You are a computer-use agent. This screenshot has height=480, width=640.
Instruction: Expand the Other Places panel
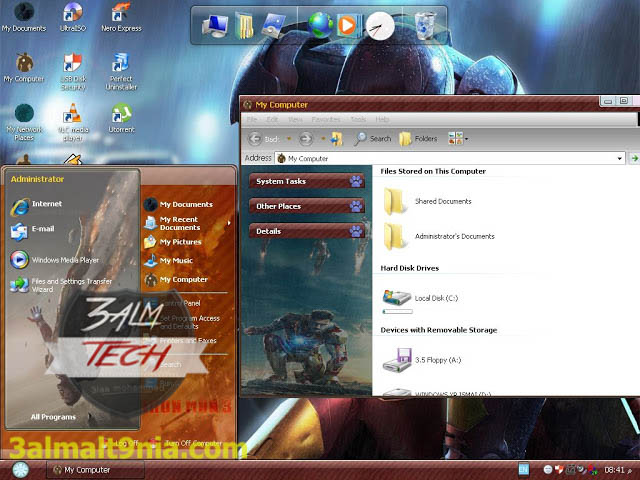click(x=306, y=207)
